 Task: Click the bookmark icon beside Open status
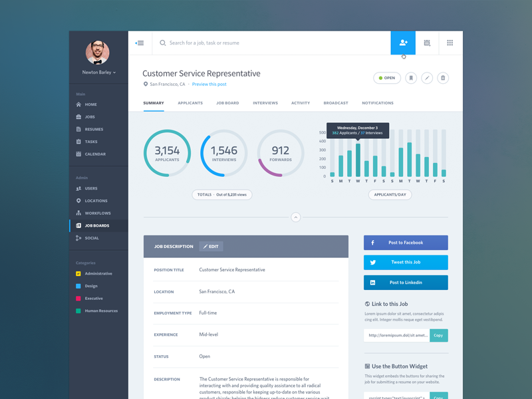pyautogui.click(x=411, y=78)
